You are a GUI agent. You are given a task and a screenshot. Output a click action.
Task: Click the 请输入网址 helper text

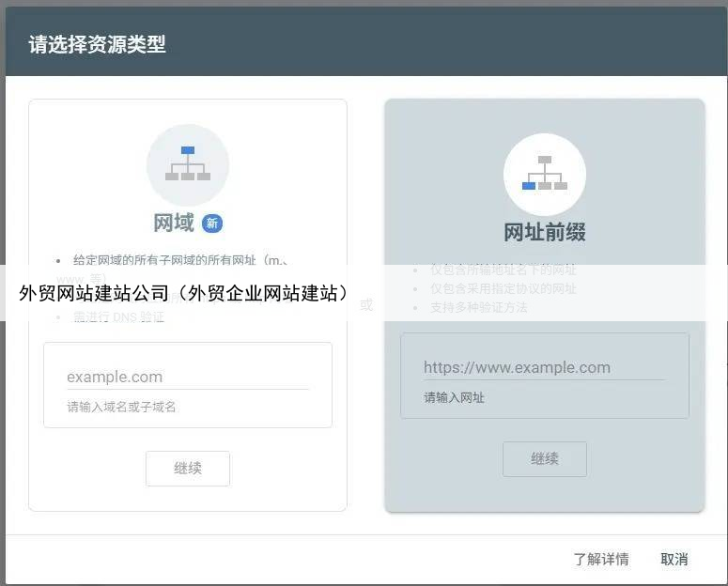pyautogui.click(x=454, y=397)
